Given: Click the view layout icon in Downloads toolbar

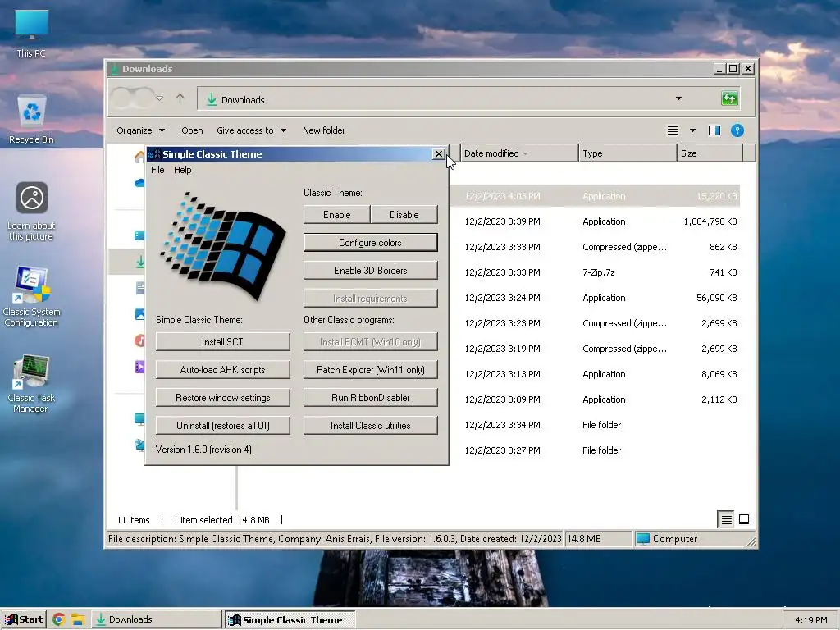Looking at the screenshot, I should [x=673, y=130].
